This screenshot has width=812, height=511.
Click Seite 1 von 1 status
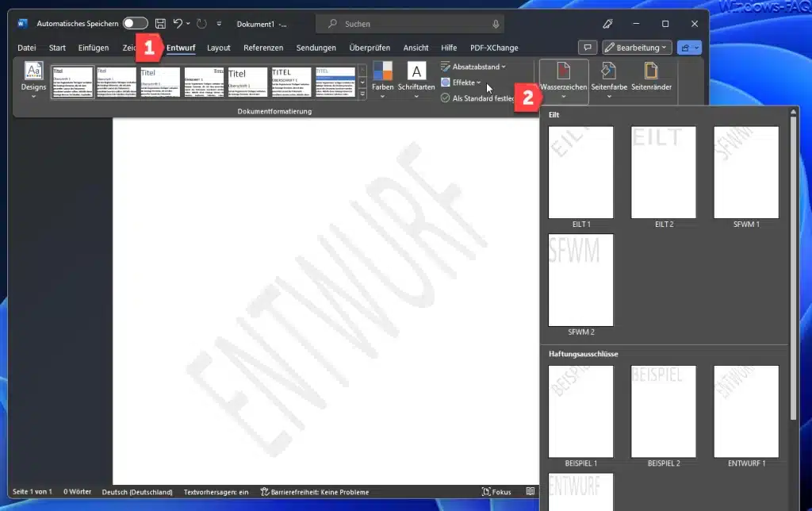pos(32,492)
